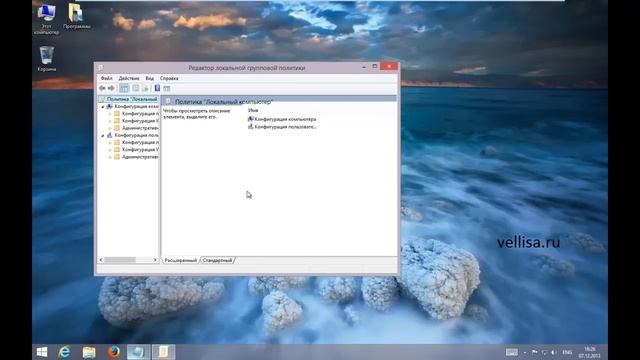Launch Firefox from the taskbar

point(114,352)
